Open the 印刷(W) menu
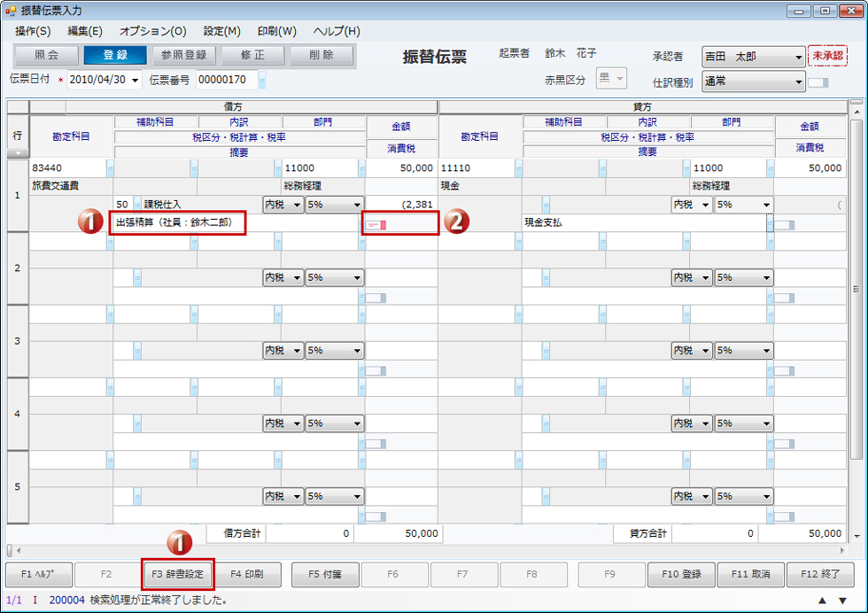This screenshot has width=868, height=613. [276, 32]
